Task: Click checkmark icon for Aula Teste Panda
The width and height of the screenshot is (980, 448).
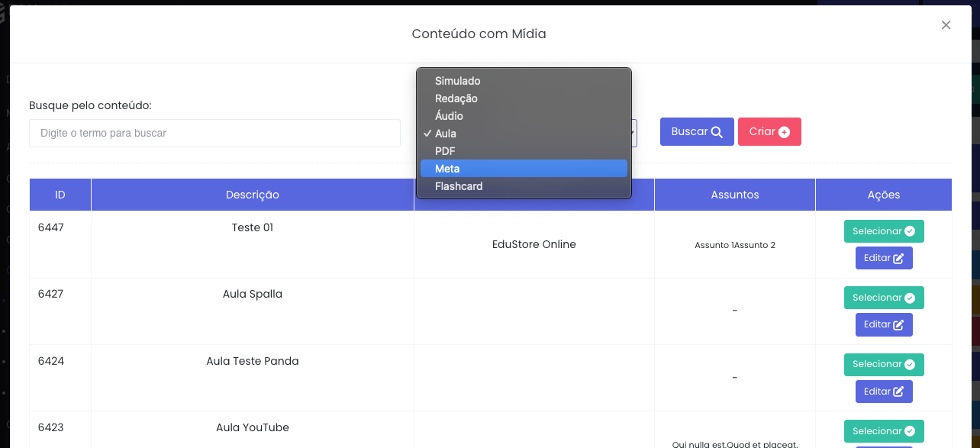Action: coord(909,365)
